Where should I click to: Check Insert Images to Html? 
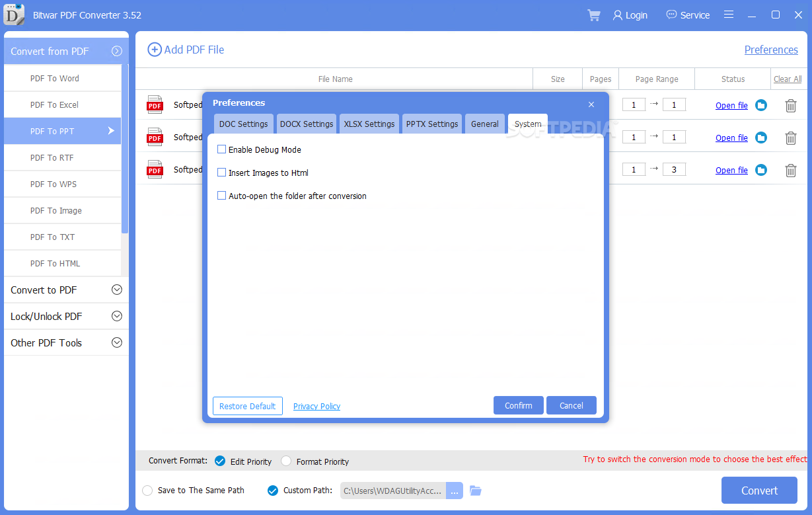(x=221, y=173)
